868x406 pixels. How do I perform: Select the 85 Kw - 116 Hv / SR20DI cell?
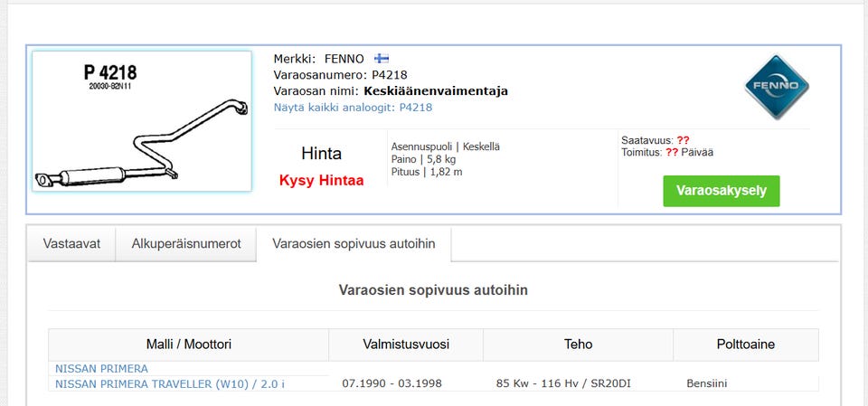[563, 383]
